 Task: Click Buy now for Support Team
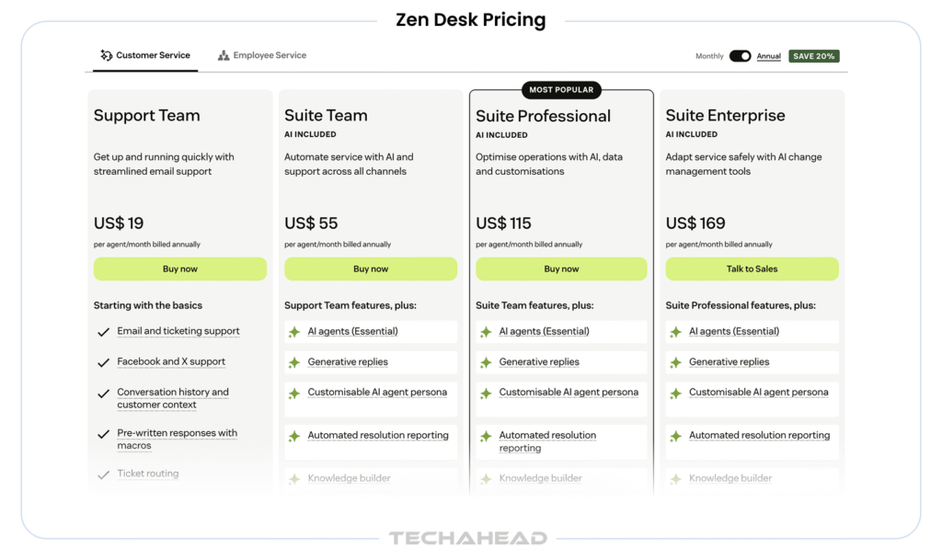coord(180,269)
